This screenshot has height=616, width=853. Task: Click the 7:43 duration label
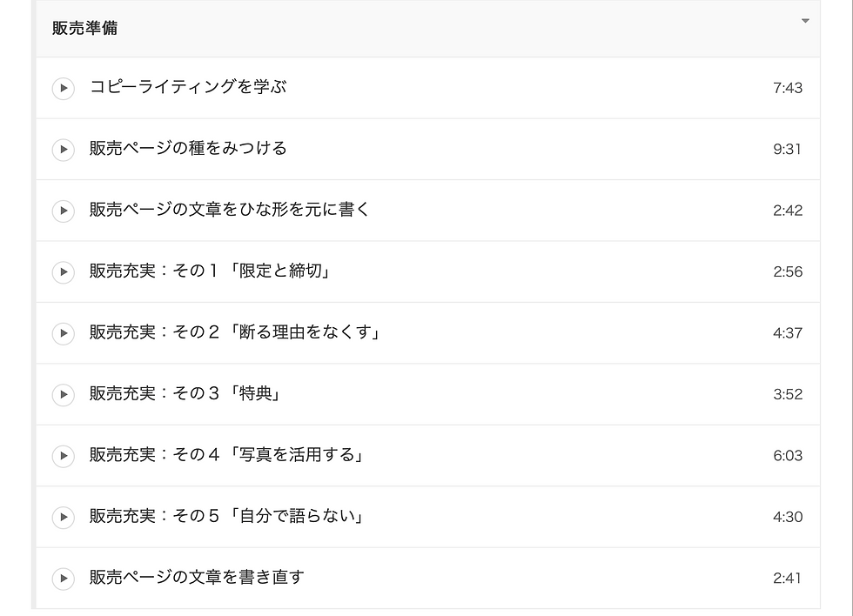pyautogui.click(x=788, y=88)
